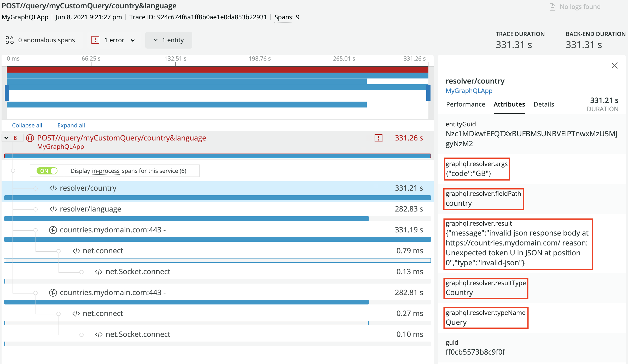This screenshot has height=364, width=628.
Task: Click the No logs found document icon
Action: [x=552, y=7]
